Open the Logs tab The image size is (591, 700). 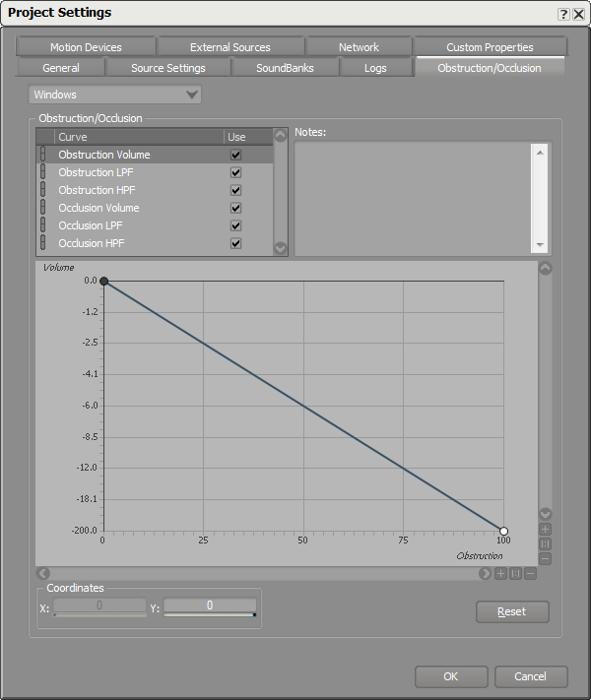pos(375,68)
